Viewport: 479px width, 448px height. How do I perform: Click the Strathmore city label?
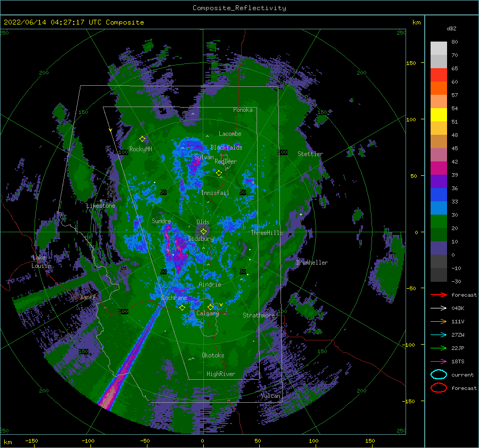click(x=259, y=315)
